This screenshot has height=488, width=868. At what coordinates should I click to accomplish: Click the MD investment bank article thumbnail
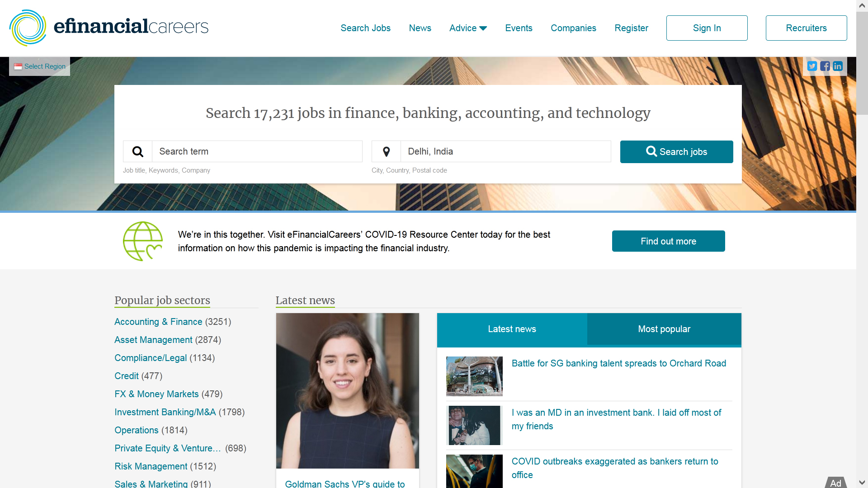[474, 425]
